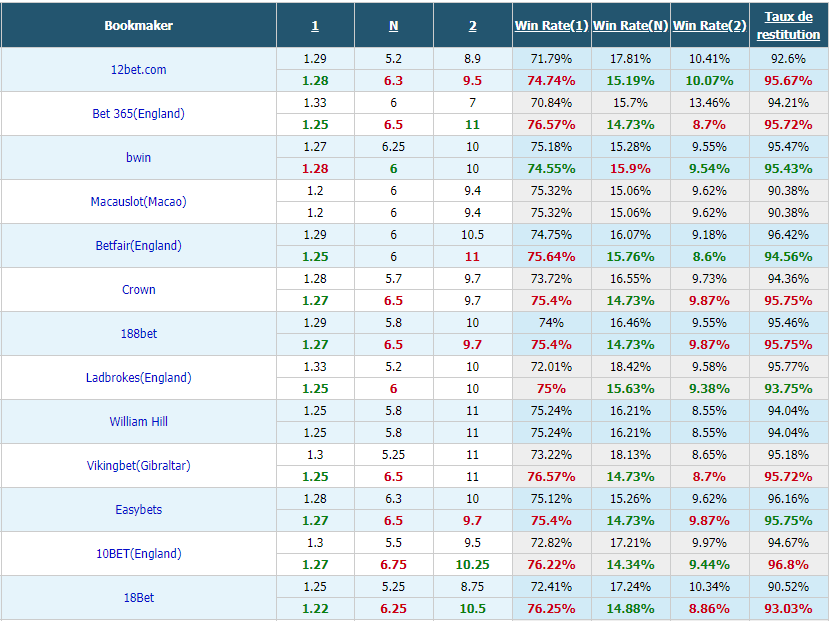Open the 10BET(England) bookmaker link
The width and height of the screenshot is (830, 621).
coord(138,553)
